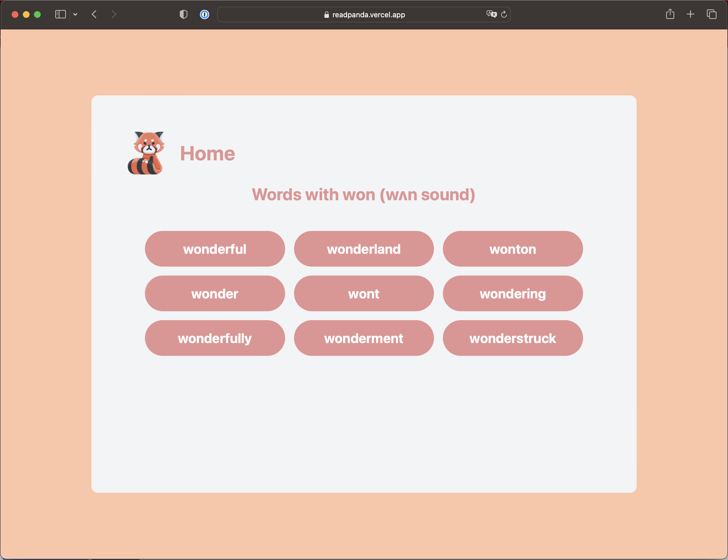Viewport: 728px width, 560px height.
Task: Open the wonderstruck word
Action: coord(513,338)
